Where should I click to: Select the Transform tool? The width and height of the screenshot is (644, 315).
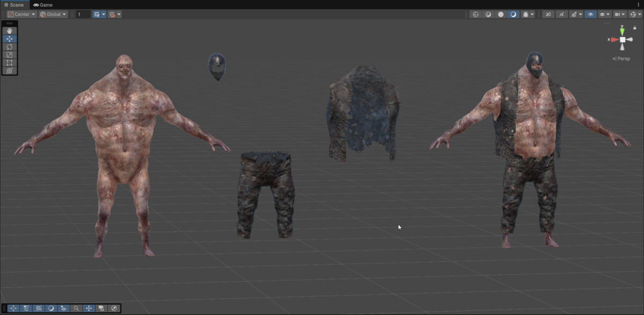(x=10, y=71)
